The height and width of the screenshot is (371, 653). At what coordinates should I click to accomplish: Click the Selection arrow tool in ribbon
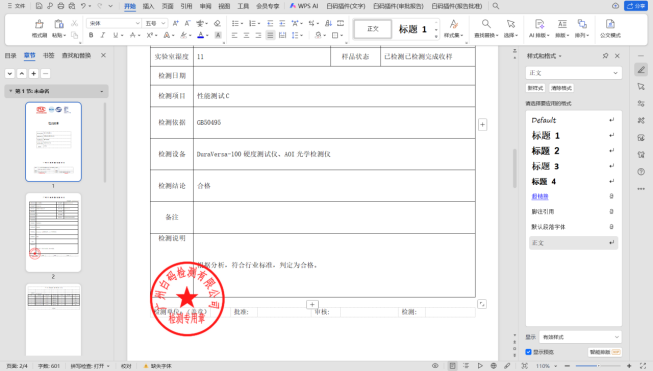click(511, 24)
